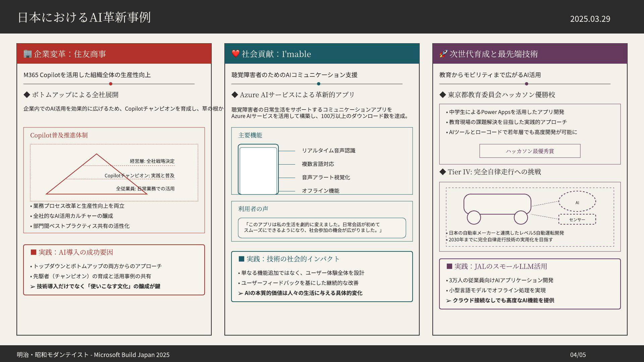This screenshot has height=362, width=644.
Task: Select feature オフライン機能
Action: (x=321, y=191)
